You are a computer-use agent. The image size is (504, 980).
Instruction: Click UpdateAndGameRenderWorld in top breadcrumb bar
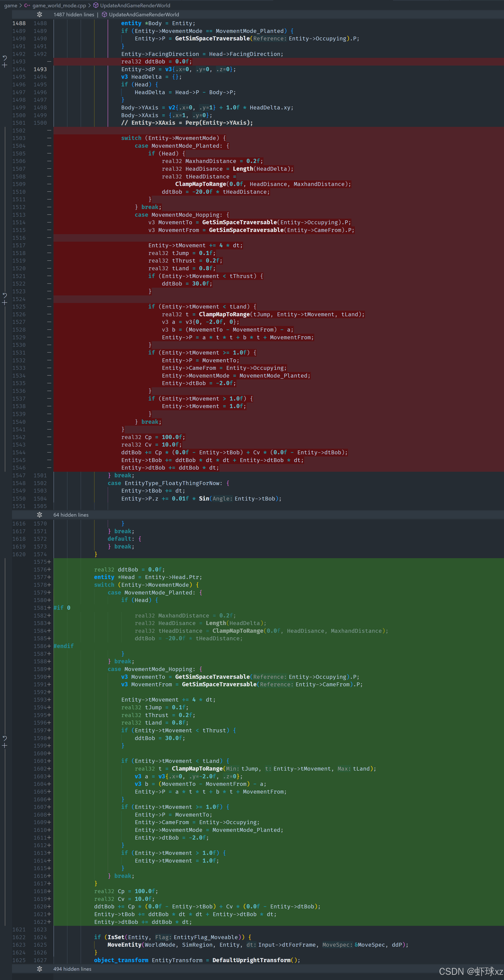point(135,5)
